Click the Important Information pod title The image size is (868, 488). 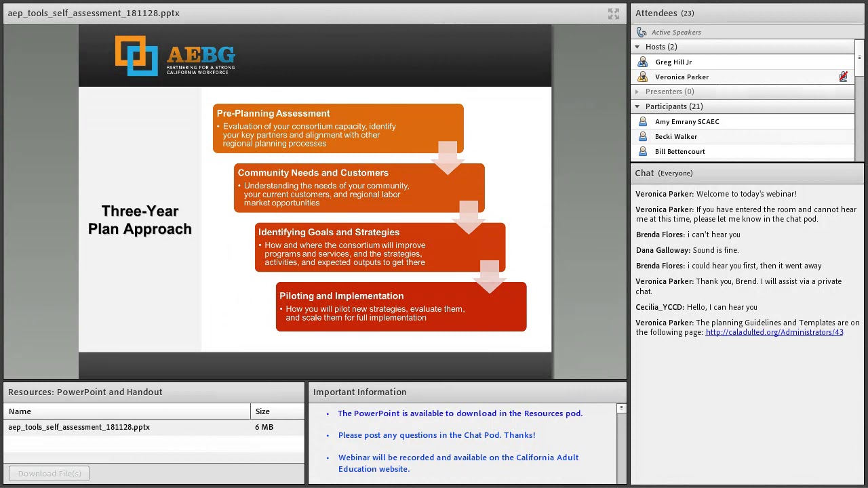click(x=359, y=392)
